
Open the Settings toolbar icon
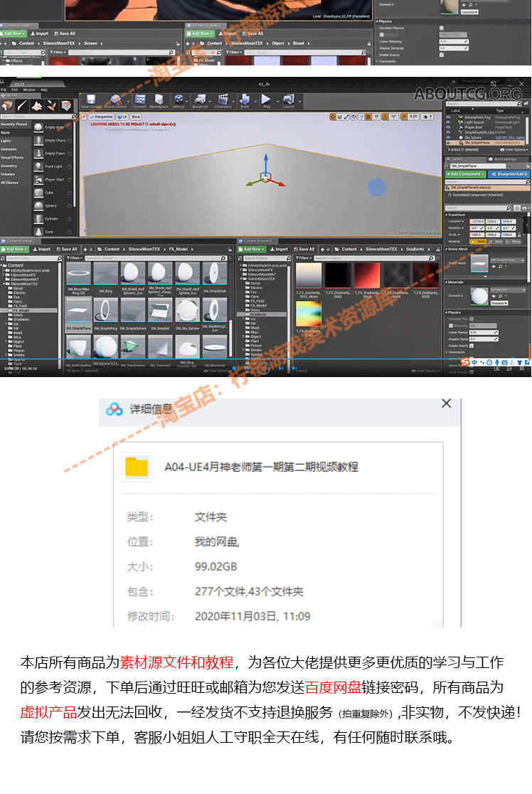coord(179,101)
